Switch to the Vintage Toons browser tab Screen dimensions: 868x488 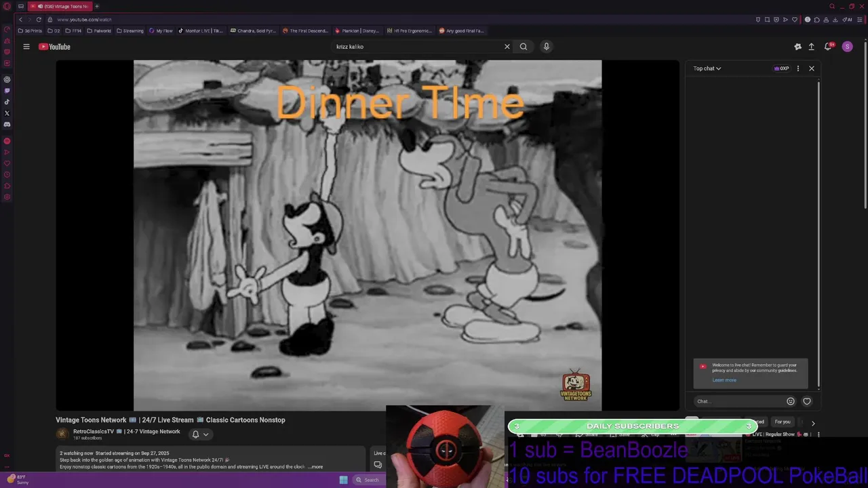(60, 6)
